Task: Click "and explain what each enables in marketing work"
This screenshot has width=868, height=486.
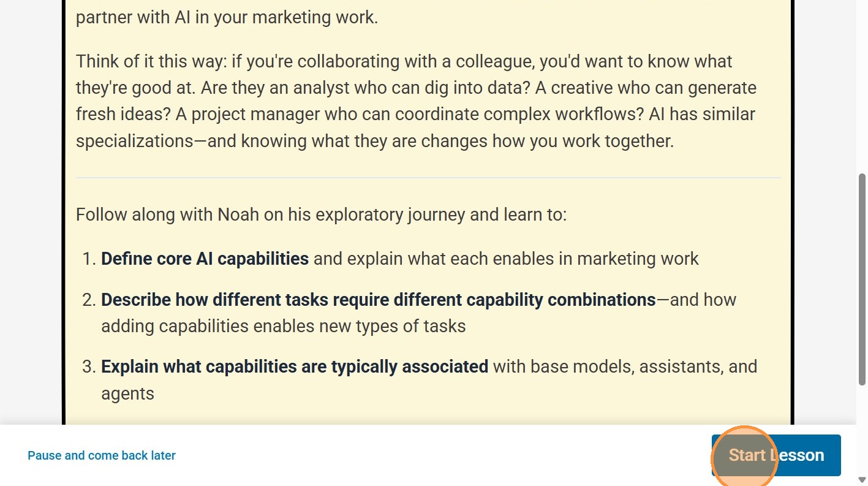Action: pos(506,259)
